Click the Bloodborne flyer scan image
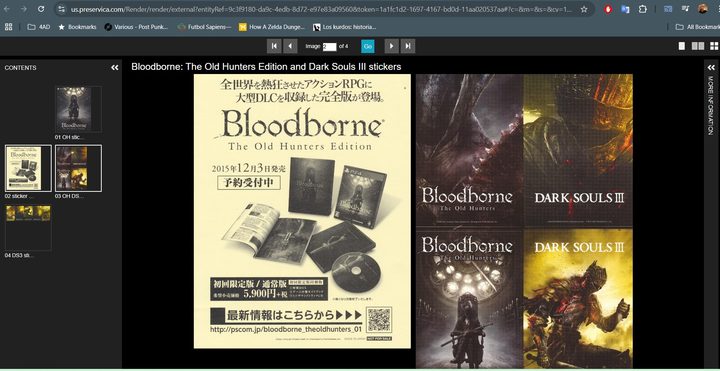The image size is (720, 371). tap(302, 211)
